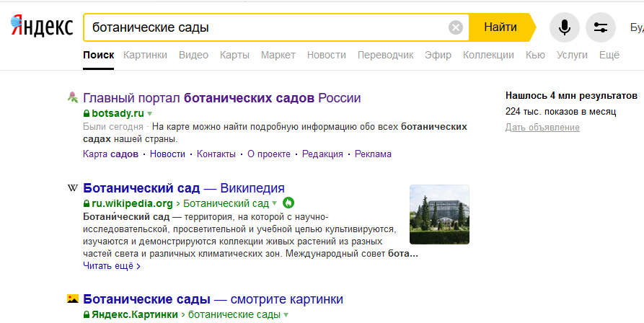Click the Yandex logo

(x=42, y=27)
